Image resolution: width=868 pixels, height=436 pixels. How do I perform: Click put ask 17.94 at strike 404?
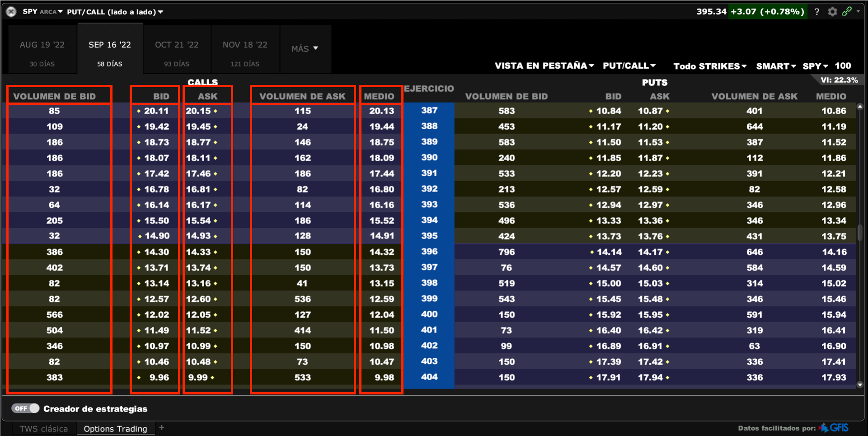pos(651,377)
